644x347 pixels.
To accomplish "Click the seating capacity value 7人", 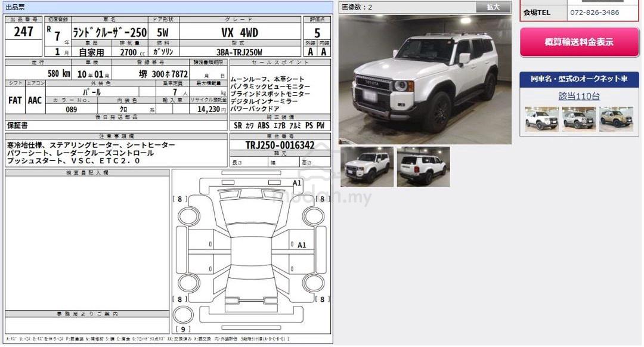I will click(179, 92).
